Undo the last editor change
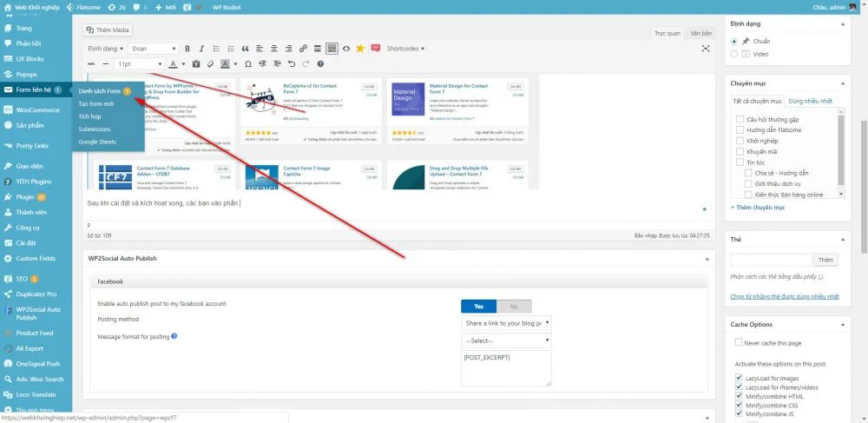Screen dimensions: 868x423 291,64
